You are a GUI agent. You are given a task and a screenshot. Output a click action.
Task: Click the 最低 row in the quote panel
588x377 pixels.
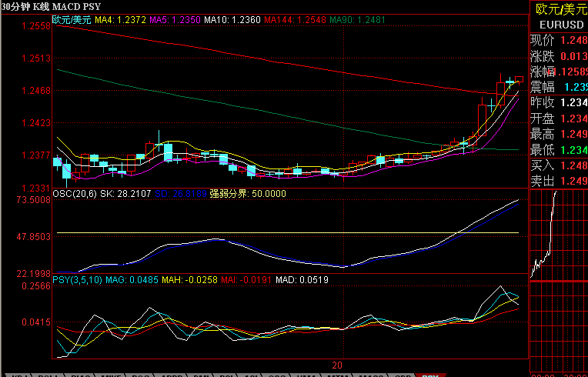click(559, 150)
